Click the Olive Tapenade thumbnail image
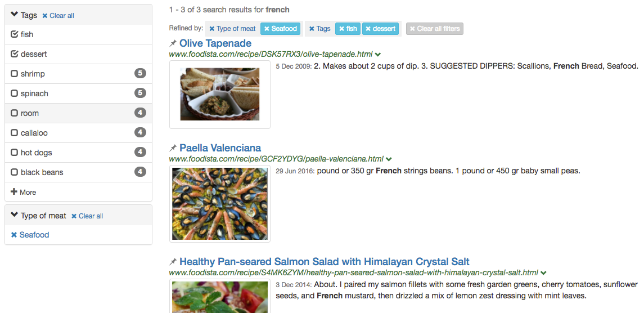 click(219, 94)
